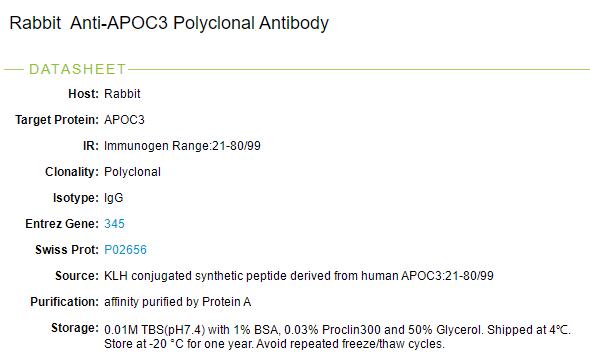Click the Storage label

75,328
